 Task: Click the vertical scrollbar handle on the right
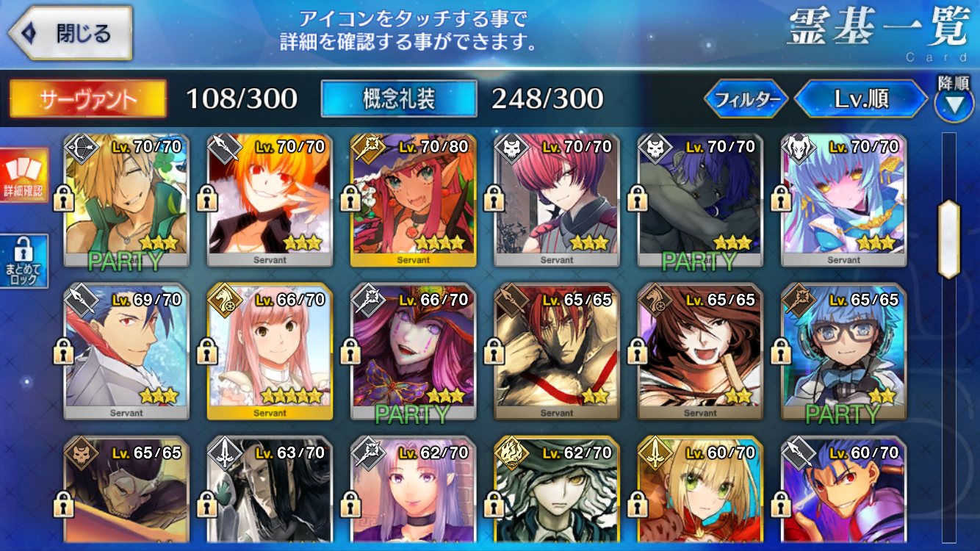pyautogui.click(x=949, y=240)
